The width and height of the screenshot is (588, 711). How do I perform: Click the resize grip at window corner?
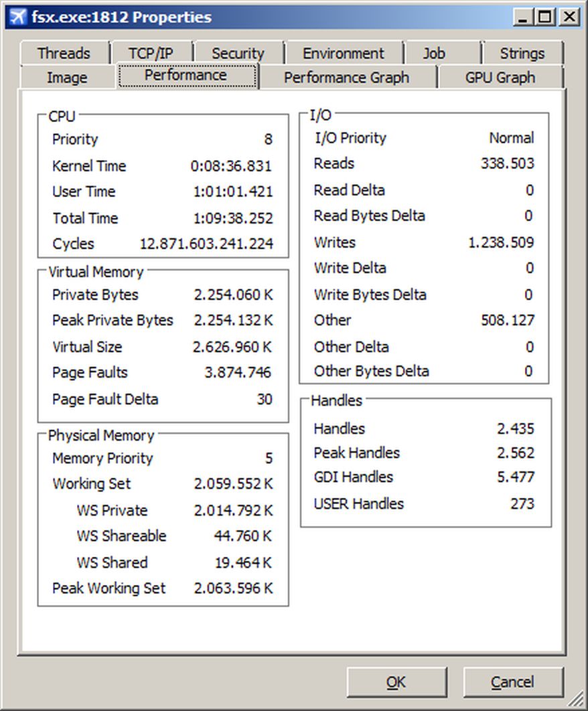pos(575,699)
